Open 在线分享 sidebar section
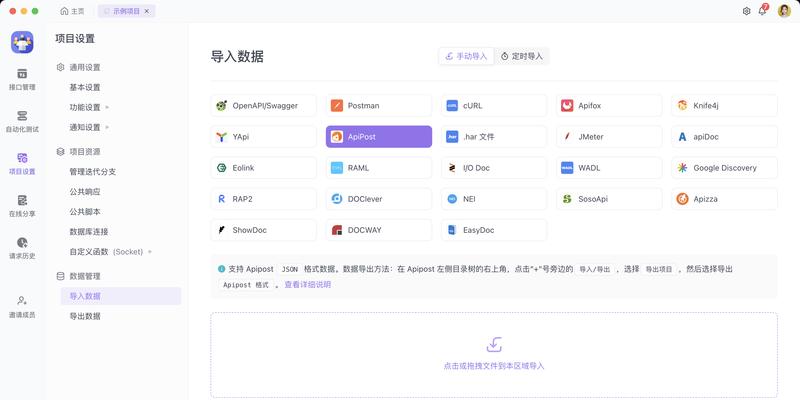This screenshot has width=800, height=400. [22, 207]
